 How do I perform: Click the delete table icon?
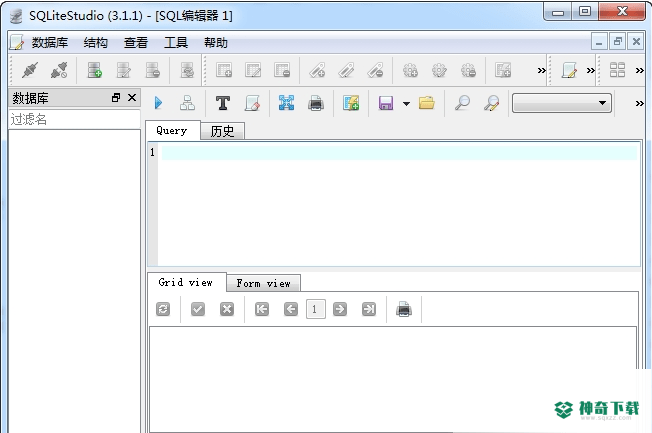(282, 70)
